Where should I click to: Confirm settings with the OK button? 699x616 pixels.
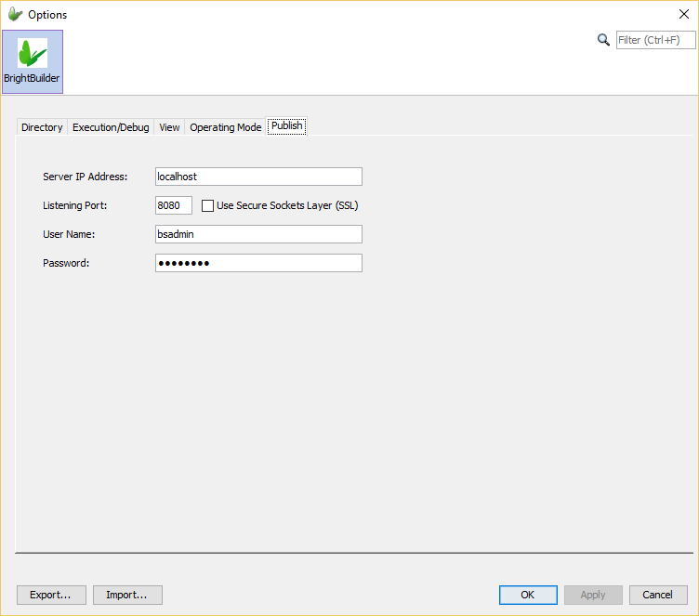point(527,595)
